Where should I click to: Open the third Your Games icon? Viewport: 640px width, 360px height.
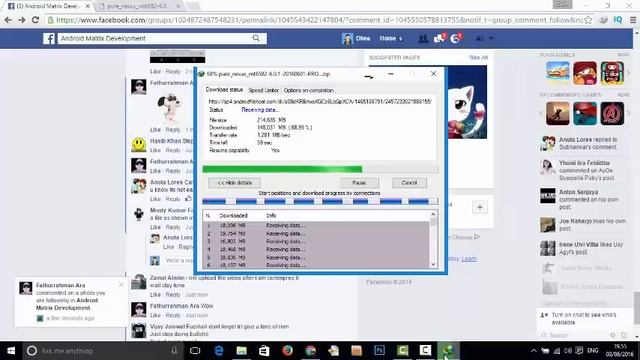coord(612,73)
